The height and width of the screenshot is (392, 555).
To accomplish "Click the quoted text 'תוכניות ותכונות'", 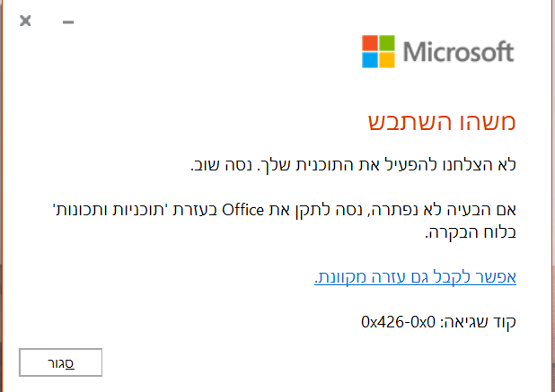I will pos(111,210).
